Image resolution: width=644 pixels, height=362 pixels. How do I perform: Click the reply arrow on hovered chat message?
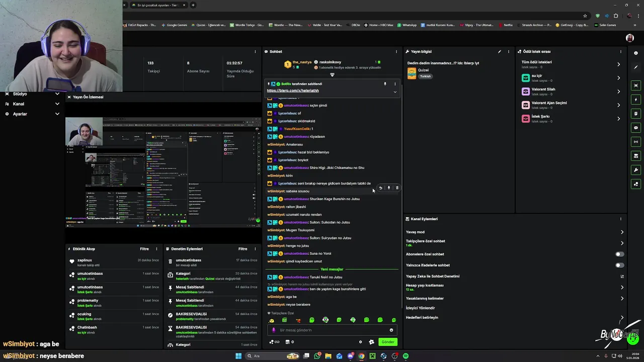[380, 188]
